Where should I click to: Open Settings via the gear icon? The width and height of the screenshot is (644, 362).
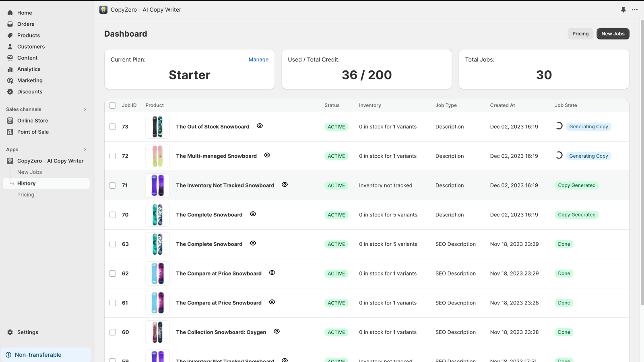point(10,332)
